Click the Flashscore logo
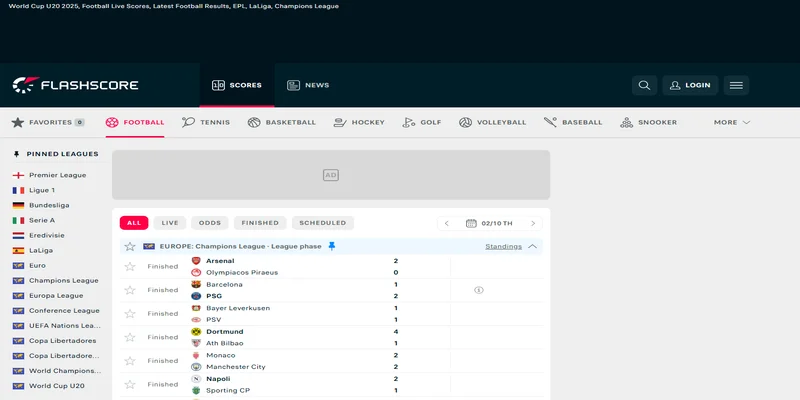 pos(75,85)
